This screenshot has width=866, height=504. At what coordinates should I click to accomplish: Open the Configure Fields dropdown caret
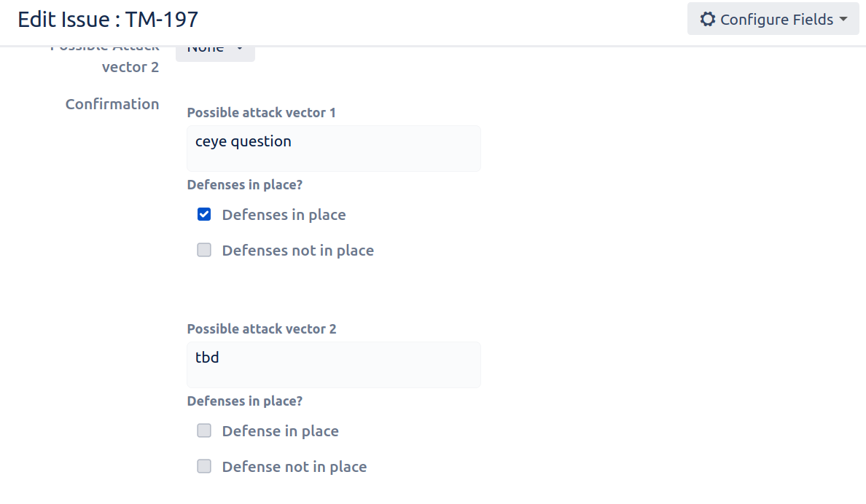(843, 20)
